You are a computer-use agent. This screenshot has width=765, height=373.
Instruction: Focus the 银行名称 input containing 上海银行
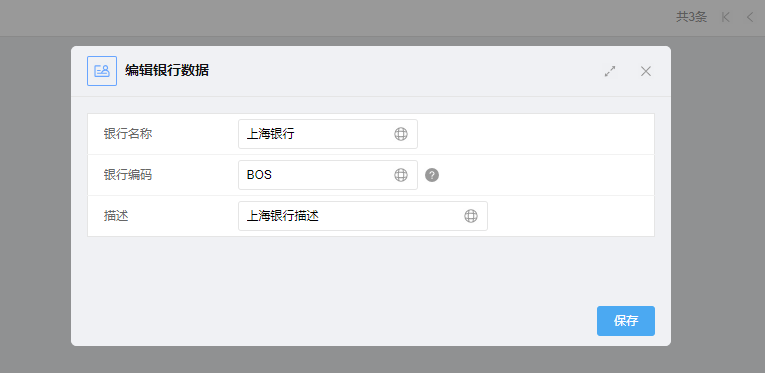[x=328, y=134]
